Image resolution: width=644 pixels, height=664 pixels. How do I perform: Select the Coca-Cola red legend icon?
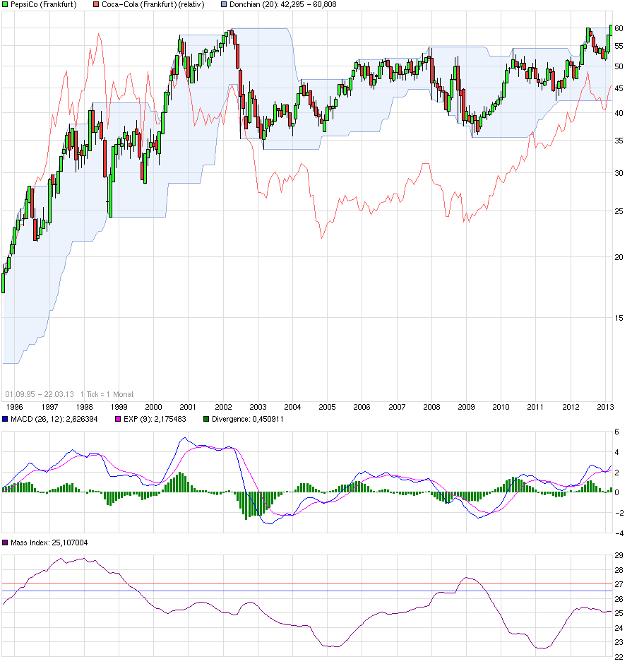tap(97, 5)
